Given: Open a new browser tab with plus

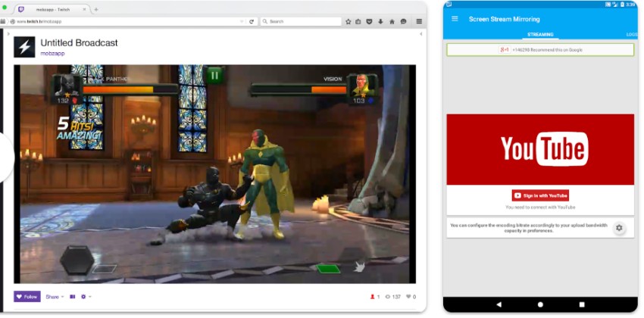Looking at the screenshot, I should [96, 9].
